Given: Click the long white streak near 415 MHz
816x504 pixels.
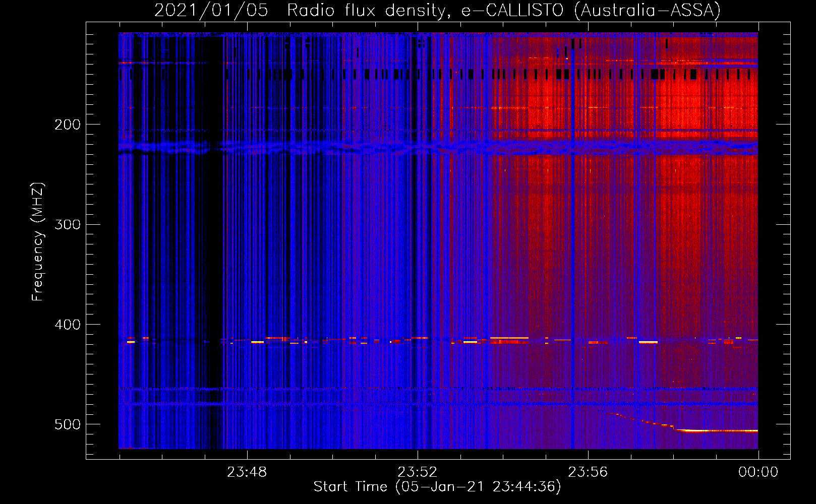Looking at the screenshot, I should pyautogui.click(x=509, y=338).
